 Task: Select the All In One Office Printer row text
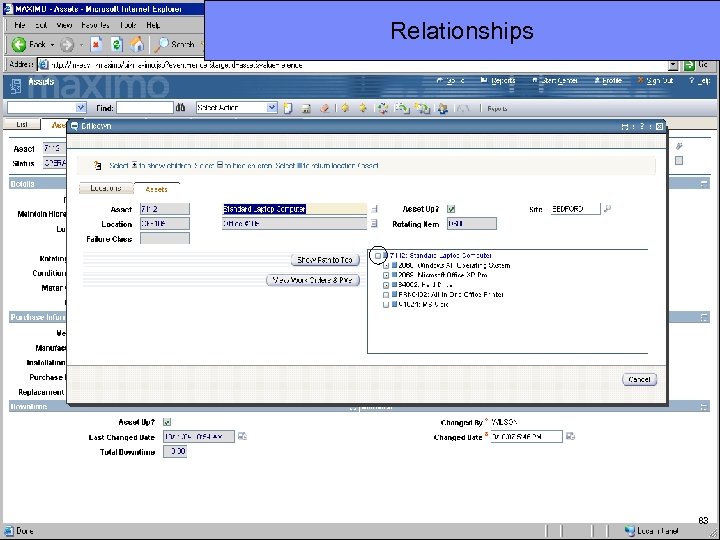451,295
